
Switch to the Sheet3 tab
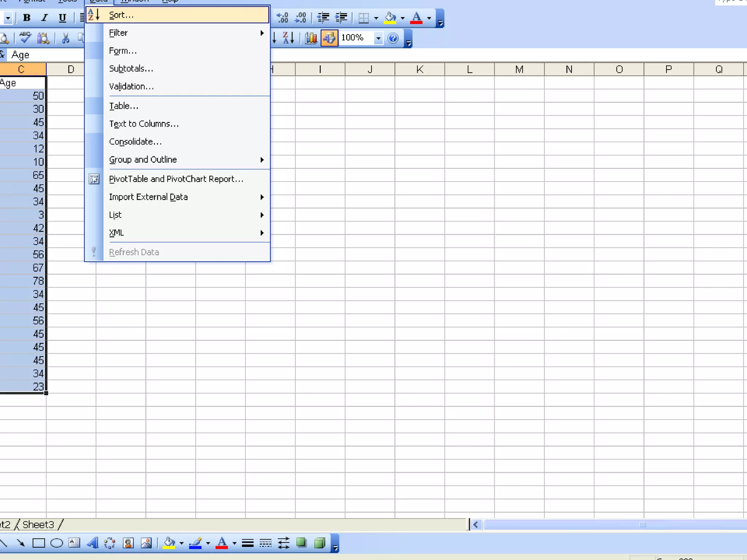coord(38,525)
